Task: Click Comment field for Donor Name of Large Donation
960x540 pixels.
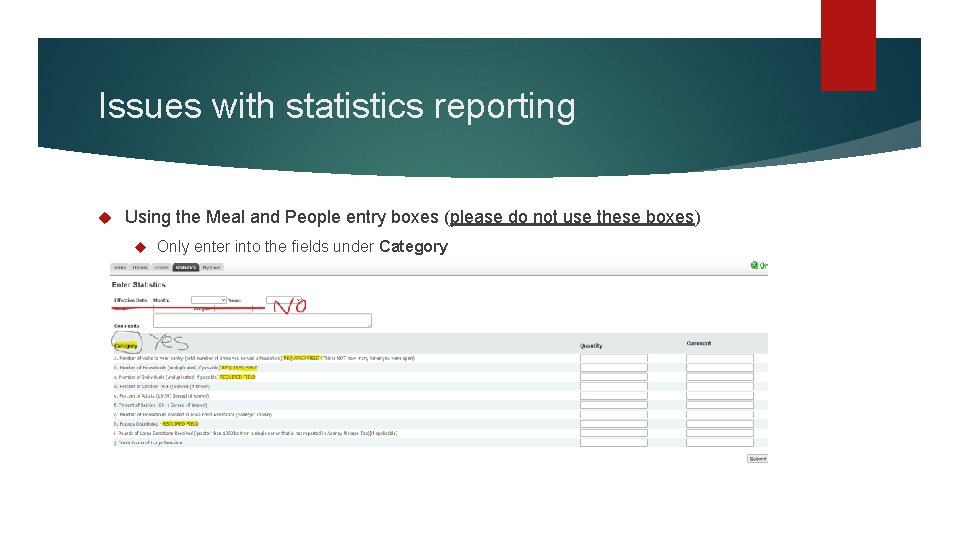Action: click(719, 442)
